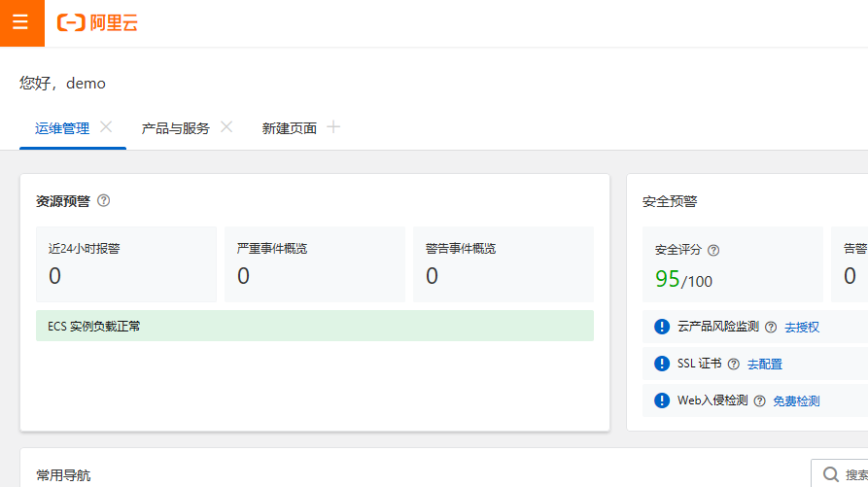Click the 警告事件概览 card
Viewport: 868px width, 487px height.
503,264
